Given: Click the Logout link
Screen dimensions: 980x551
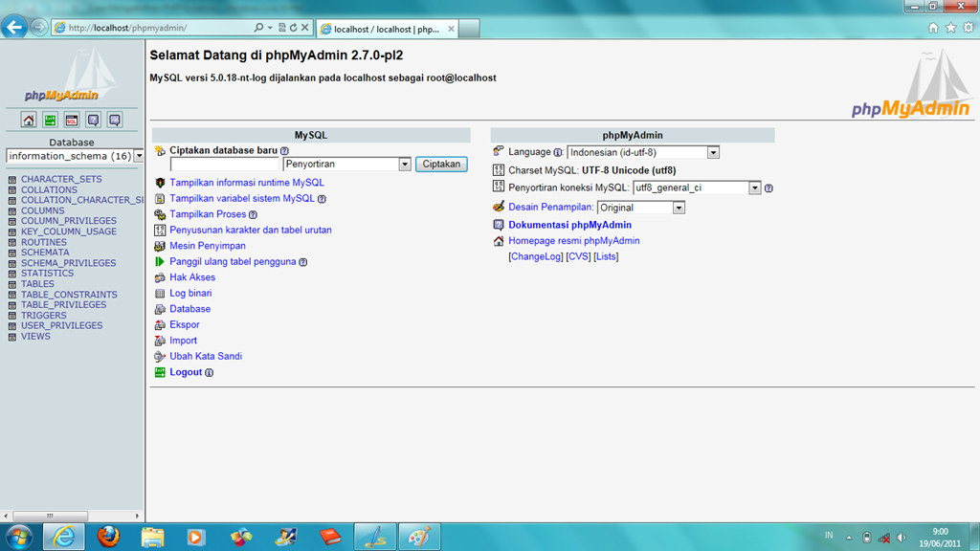Looking at the screenshot, I should tap(186, 372).
